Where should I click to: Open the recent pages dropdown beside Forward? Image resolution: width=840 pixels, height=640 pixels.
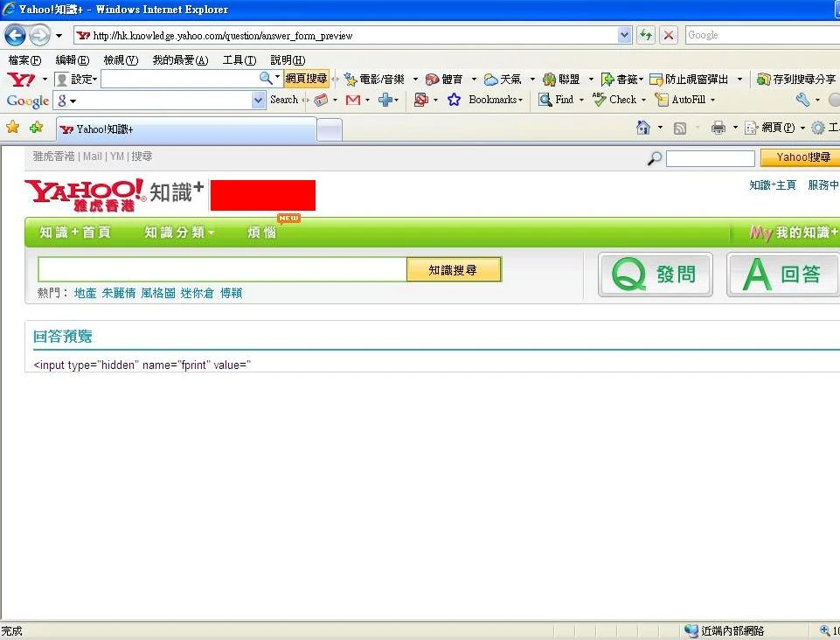pos(59,36)
